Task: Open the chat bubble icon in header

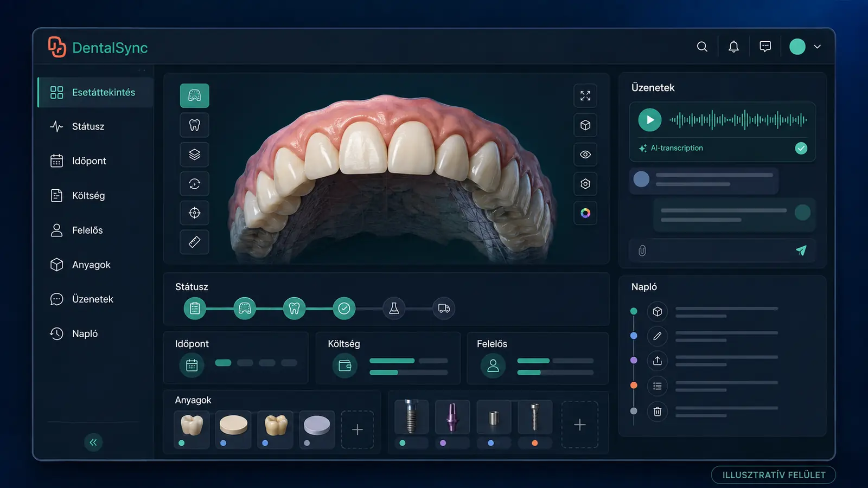Action: coord(765,47)
